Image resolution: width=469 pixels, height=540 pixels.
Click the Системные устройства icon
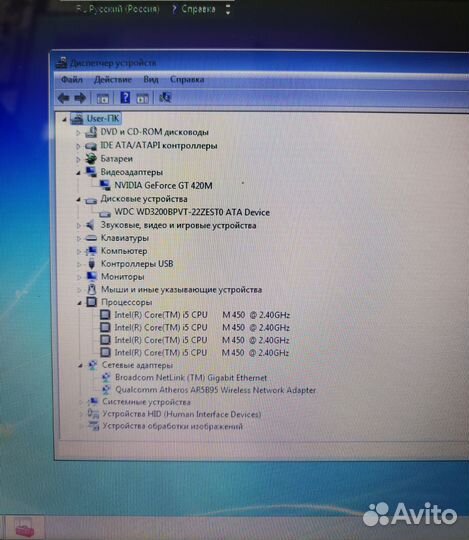click(x=93, y=402)
